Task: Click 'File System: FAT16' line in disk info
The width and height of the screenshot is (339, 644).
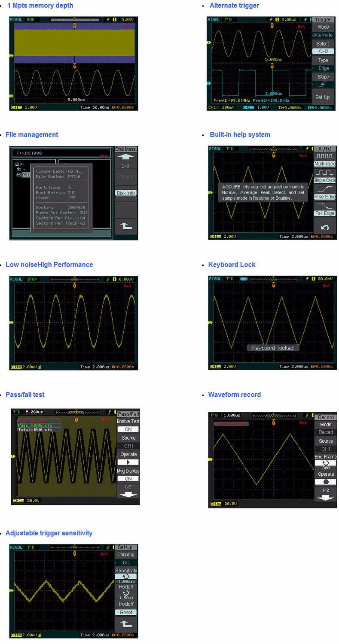Action: click(58, 176)
